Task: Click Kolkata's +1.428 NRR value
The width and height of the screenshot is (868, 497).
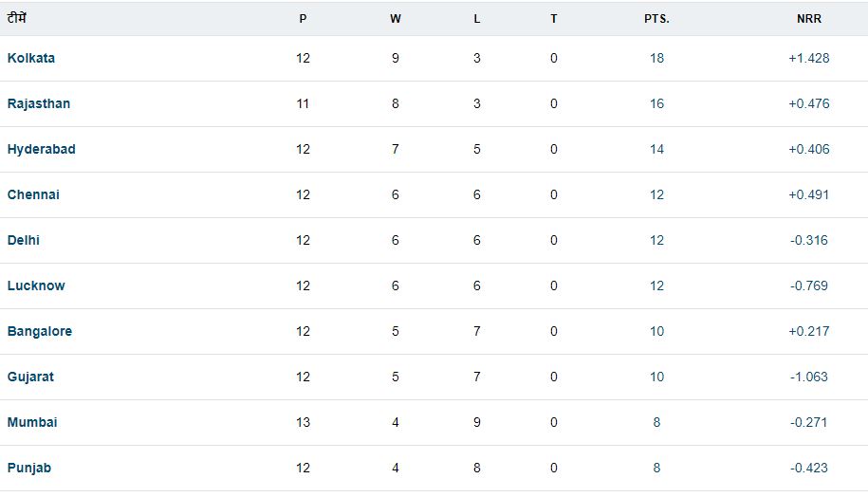Action: pyautogui.click(x=809, y=58)
